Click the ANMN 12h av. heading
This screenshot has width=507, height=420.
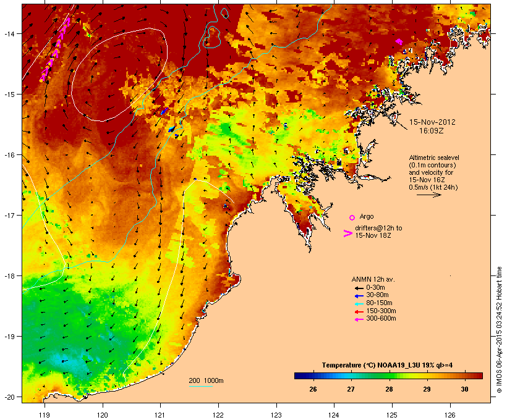click(x=373, y=279)
